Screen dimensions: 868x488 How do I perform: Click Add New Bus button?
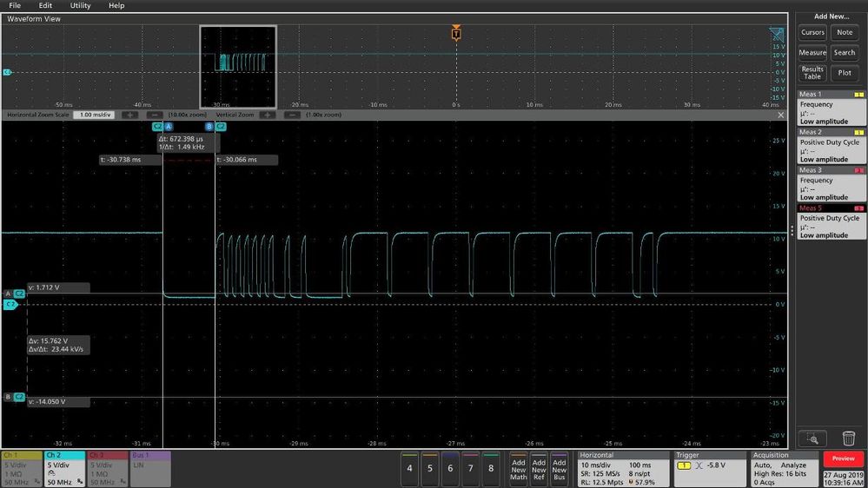(x=559, y=469)
